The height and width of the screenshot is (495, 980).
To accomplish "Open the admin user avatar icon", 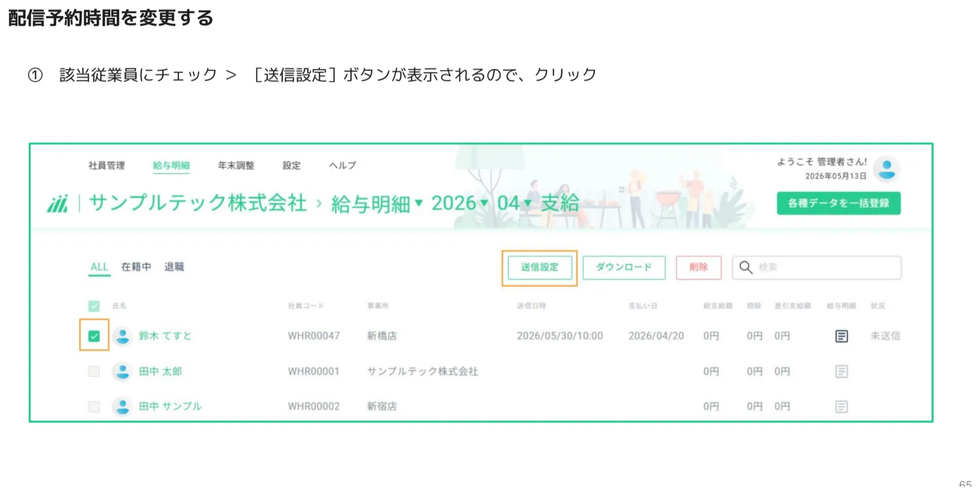I will [886, 169].
